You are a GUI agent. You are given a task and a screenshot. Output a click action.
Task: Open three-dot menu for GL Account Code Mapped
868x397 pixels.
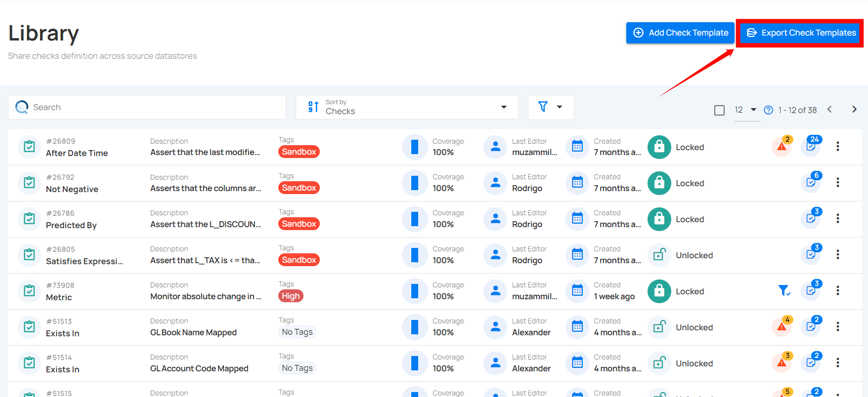(x=838, y=362)
